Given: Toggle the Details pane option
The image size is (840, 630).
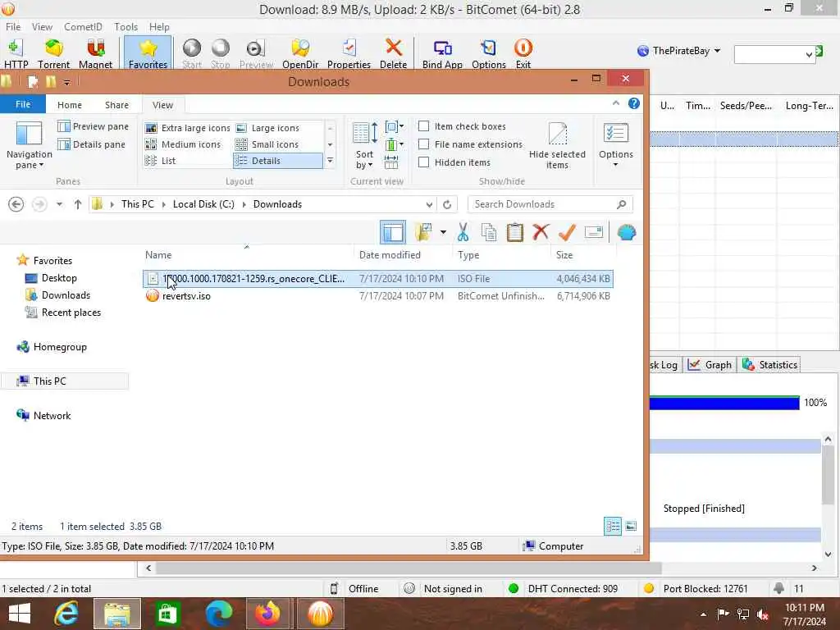Looking at the screenshot, I should point(92,144).
